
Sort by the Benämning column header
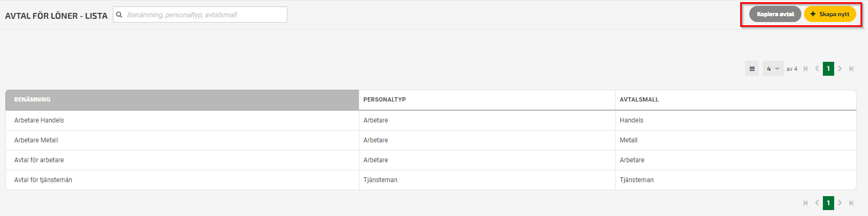point(182,100)
